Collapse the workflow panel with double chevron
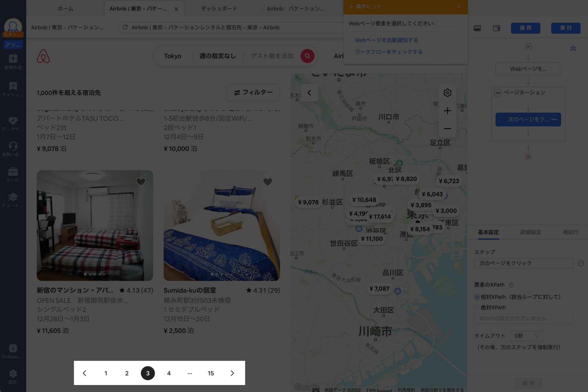This screenshot has height=392, width=588. pos(573,48)
